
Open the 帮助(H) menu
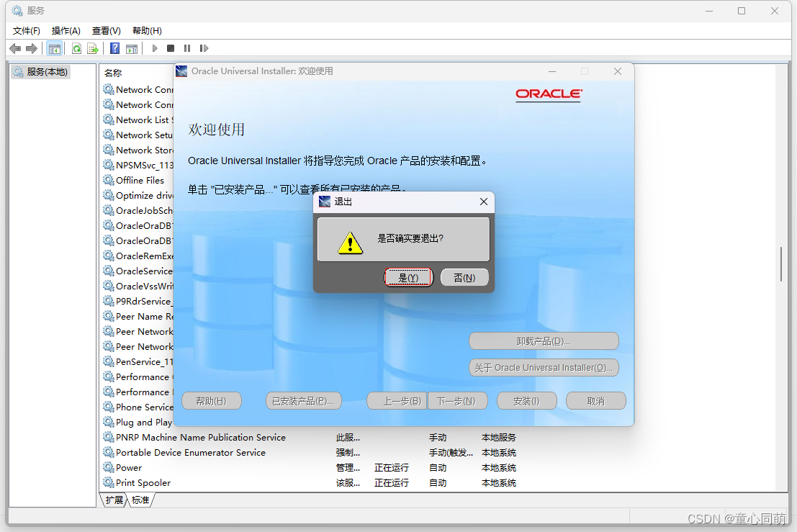[x=147, y=30]
